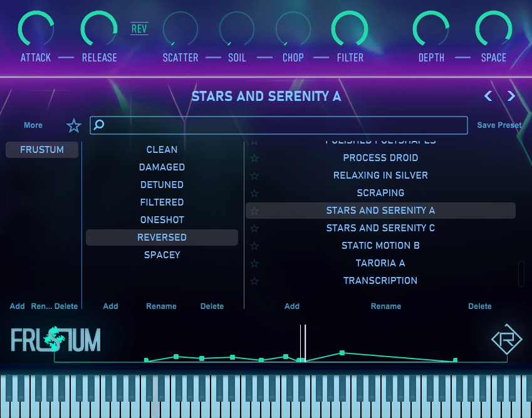Open the More menu

click(x=33, y=125)
